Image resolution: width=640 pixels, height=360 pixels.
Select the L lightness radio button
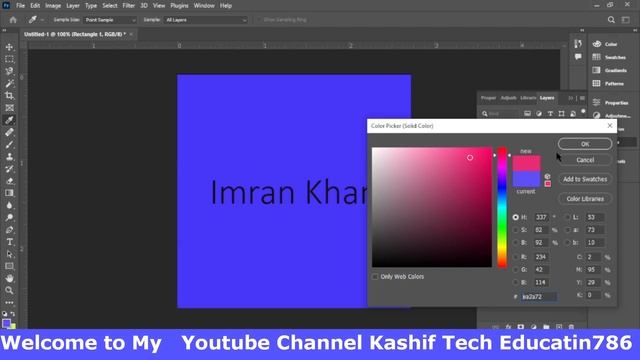(x=567, y=217)
